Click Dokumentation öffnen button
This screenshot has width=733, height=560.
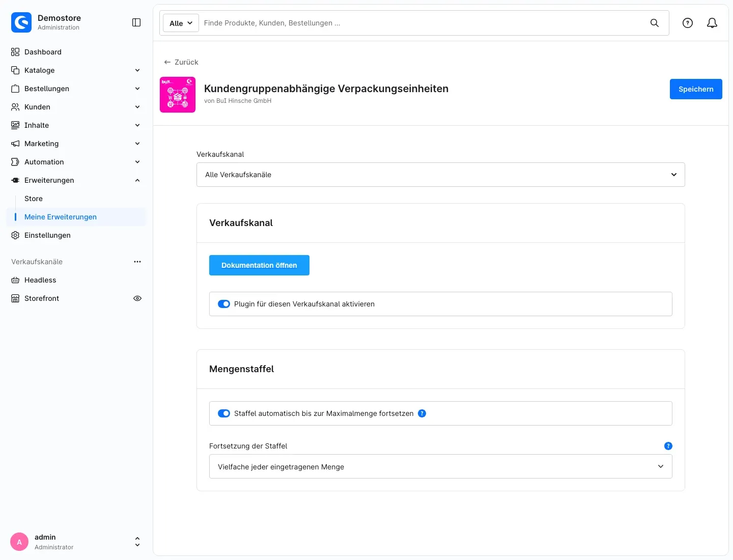pos(259,265)
